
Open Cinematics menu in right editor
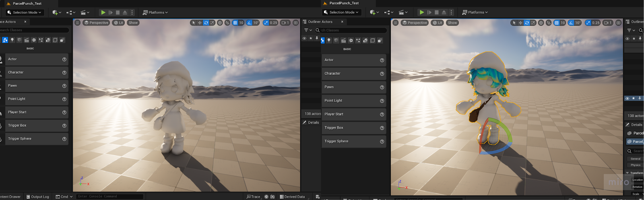[x=403, y=12]
